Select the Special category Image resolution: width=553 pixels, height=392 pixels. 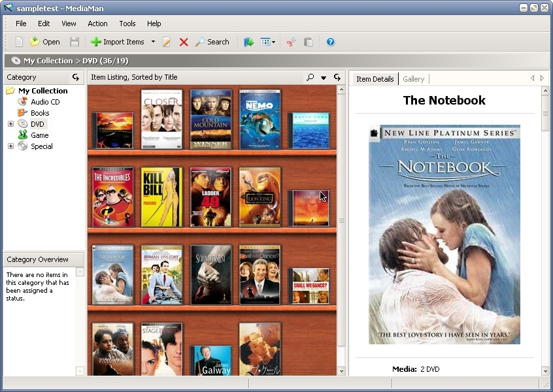click(42, 146)
